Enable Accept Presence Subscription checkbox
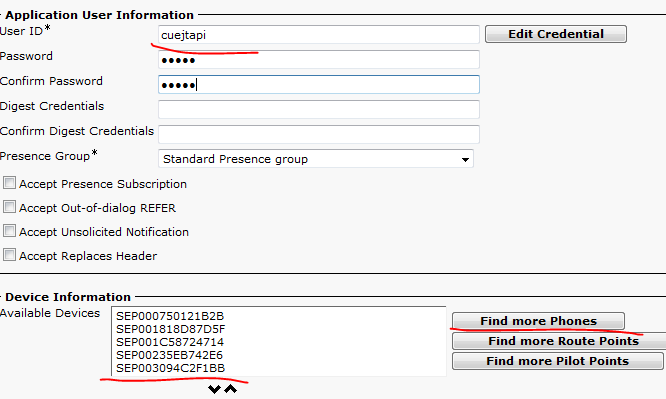This screenshot has width=666, height=399. tap(9, 183)
